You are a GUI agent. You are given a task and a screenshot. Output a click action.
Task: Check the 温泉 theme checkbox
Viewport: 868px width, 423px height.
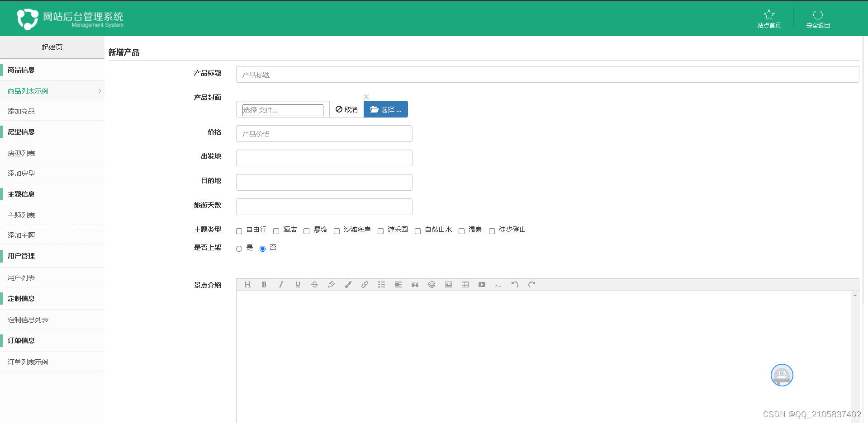(x=462, y=231)
